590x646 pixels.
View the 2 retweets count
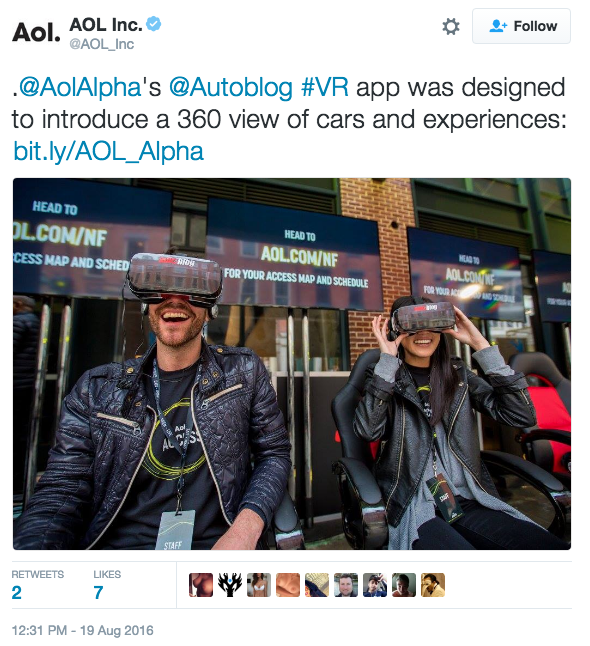tap(16, 593)
